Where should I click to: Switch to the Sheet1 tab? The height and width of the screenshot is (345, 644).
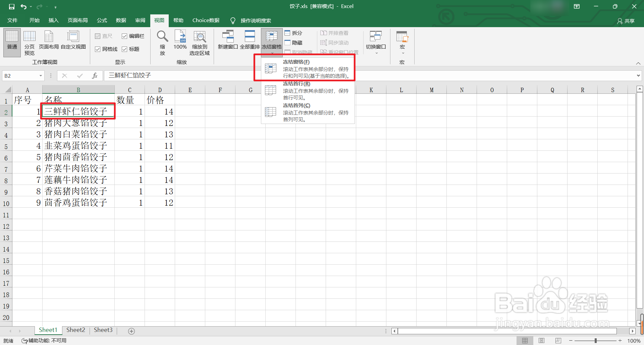point(48,330)
